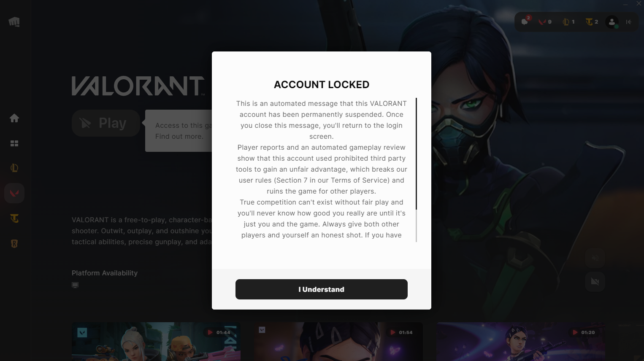Click the message dialog scrollbar

(416, 170)
